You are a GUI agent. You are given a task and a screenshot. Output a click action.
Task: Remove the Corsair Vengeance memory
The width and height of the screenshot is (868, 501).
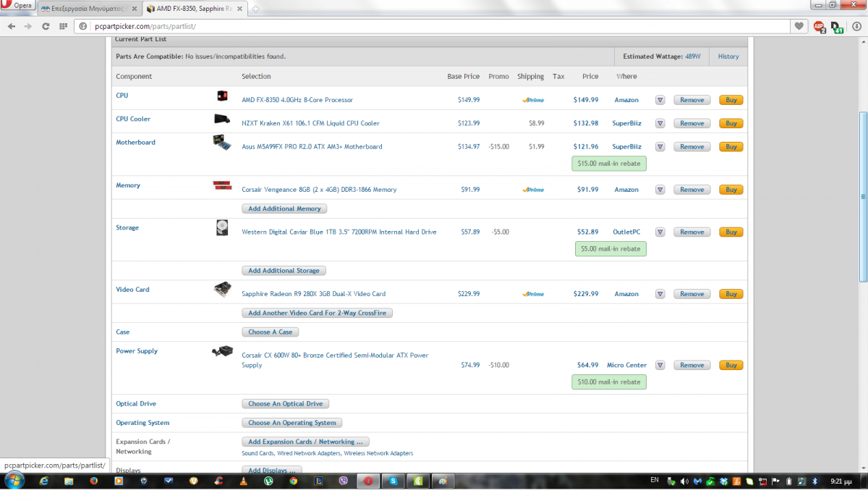(692, 190)
